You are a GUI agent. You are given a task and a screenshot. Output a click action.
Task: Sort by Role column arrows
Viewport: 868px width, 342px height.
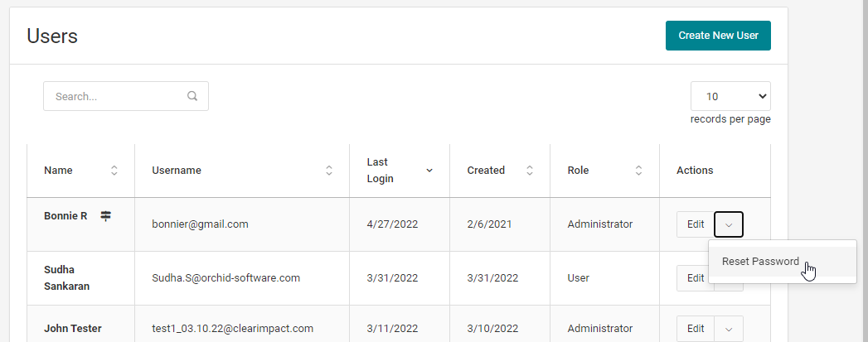pos(638,171)
